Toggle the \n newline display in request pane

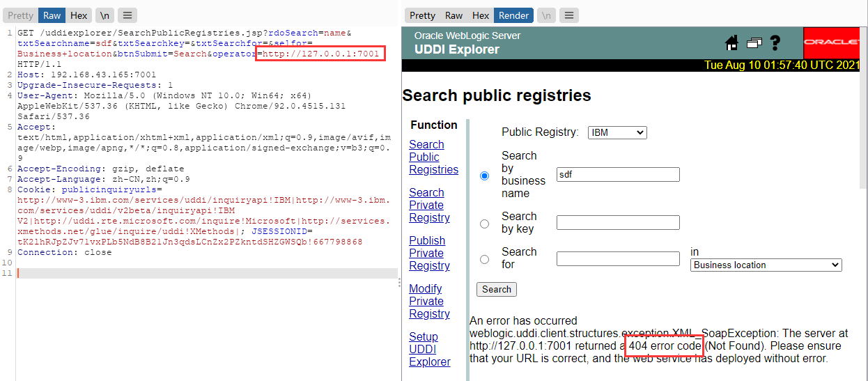point(104,15)
